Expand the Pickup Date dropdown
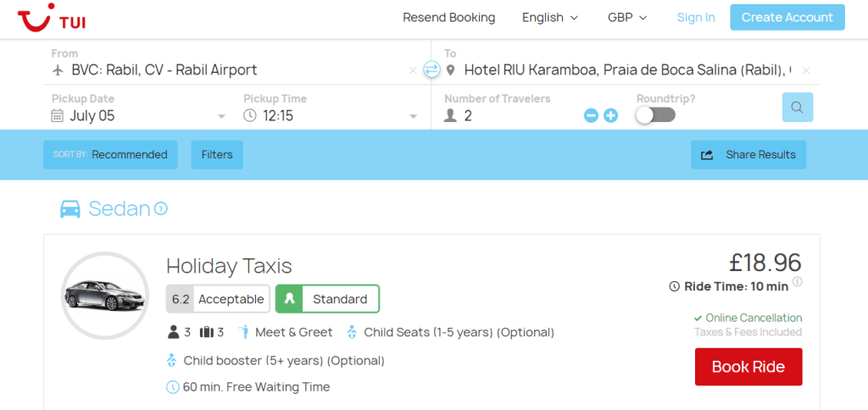The width and height of the screenshot is (868, 410). (x=221, y=116)
